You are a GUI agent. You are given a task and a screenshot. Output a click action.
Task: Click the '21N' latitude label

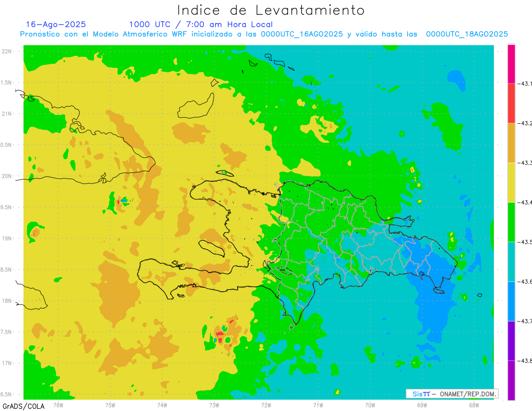point(7,114)
